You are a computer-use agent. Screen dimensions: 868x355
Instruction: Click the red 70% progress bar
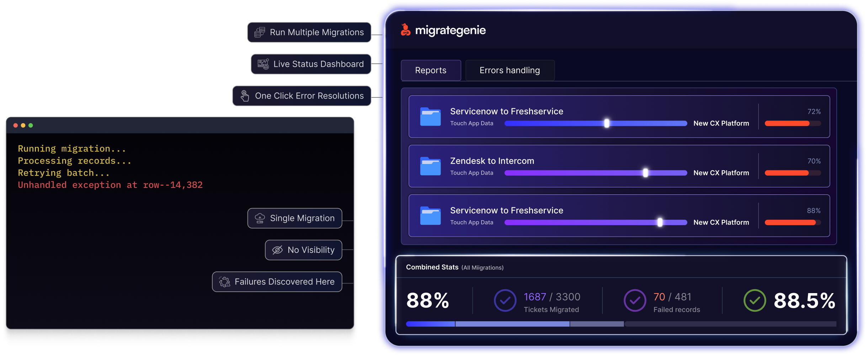pyautogui.click(x=793, y=173)
